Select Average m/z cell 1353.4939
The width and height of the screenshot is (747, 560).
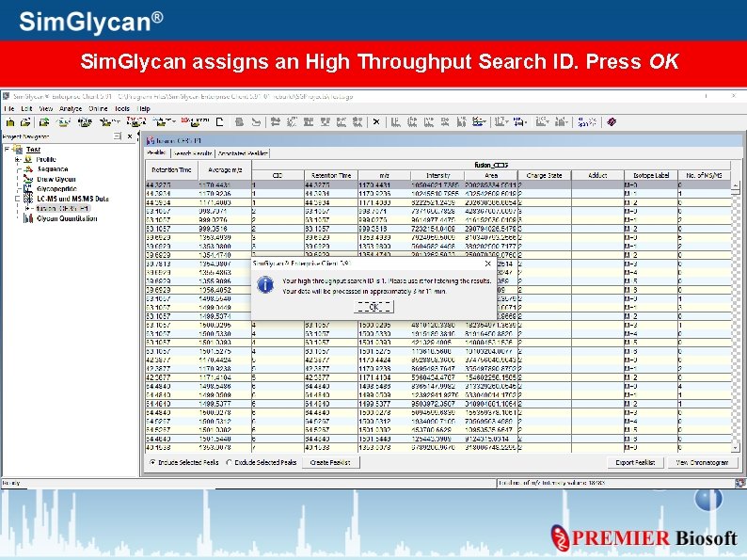coord(225,237)
